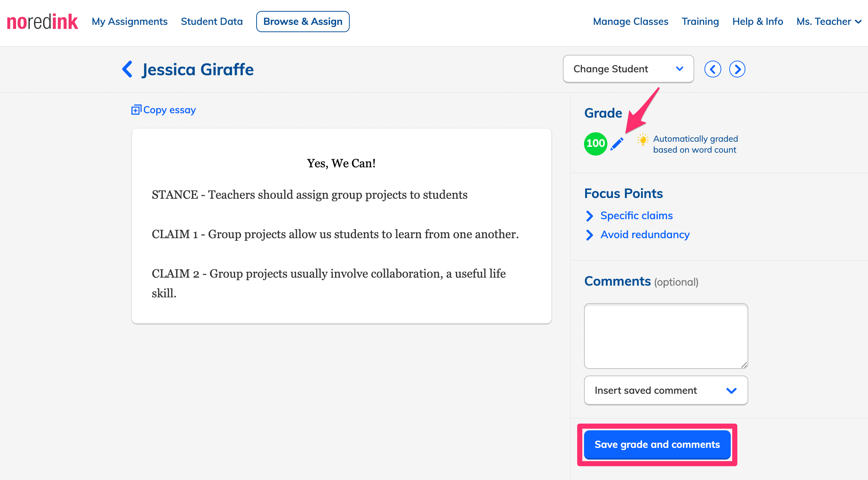
Task: Click the essay title "Yes, We Can!"
Action: tap(341, 163)
